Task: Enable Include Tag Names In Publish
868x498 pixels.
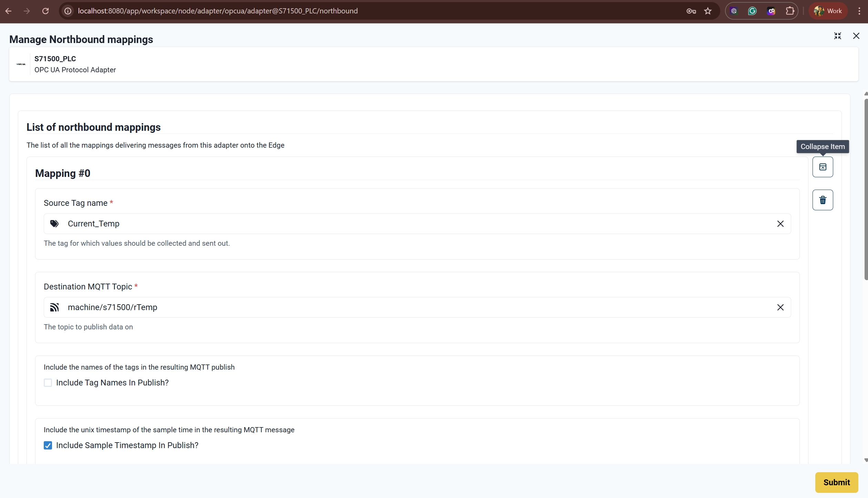Action: coord(48,383)
